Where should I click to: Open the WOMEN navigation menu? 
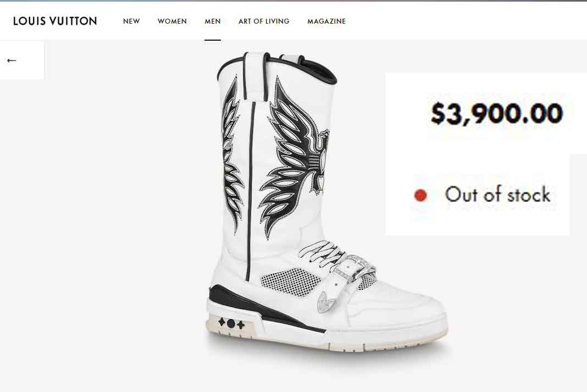click(x=172, y=21)
